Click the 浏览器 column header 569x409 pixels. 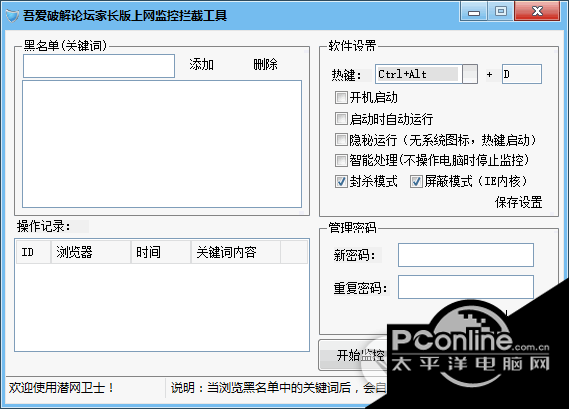tap(91, 252)
